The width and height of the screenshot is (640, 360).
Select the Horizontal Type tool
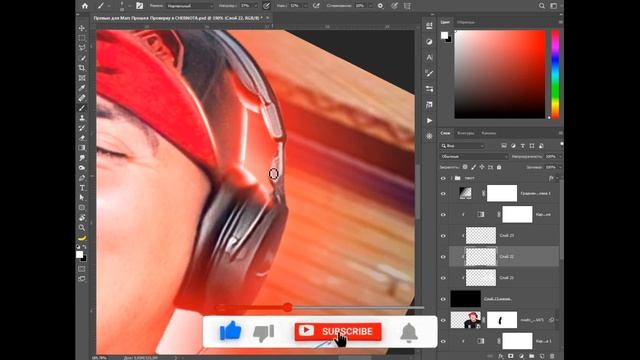coord(82,188)
